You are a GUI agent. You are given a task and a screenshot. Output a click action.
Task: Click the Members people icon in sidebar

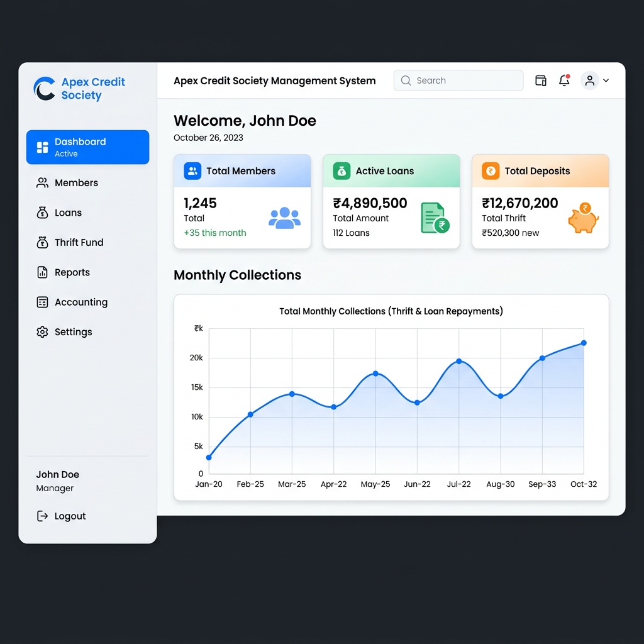pyautogui.click(x=42, y=183)
